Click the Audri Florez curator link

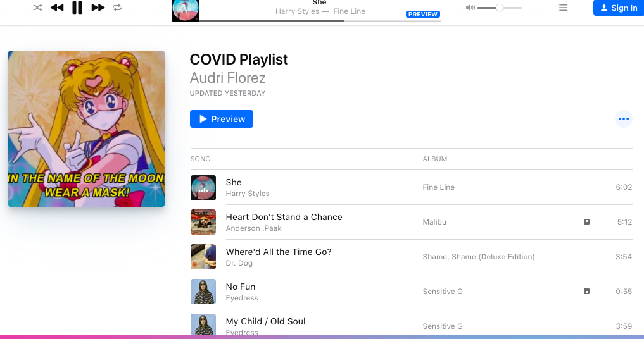click(x=227, y=78)
